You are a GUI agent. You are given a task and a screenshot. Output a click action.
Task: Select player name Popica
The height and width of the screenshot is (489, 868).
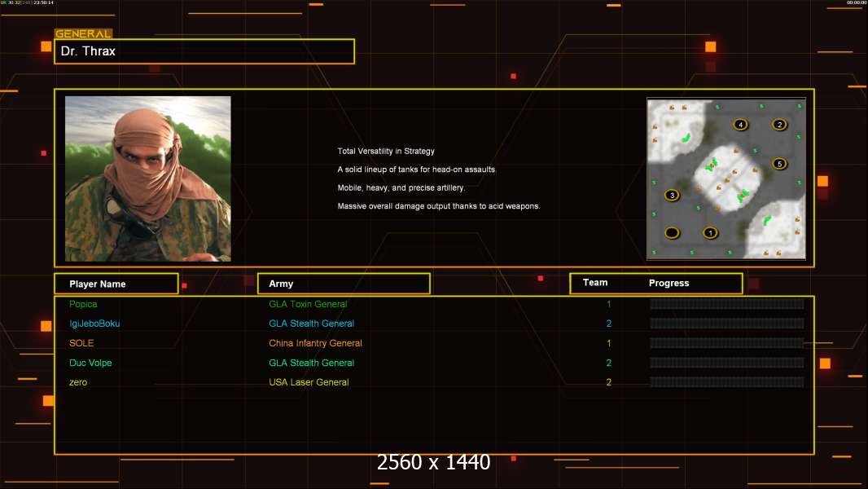(83, 304)
